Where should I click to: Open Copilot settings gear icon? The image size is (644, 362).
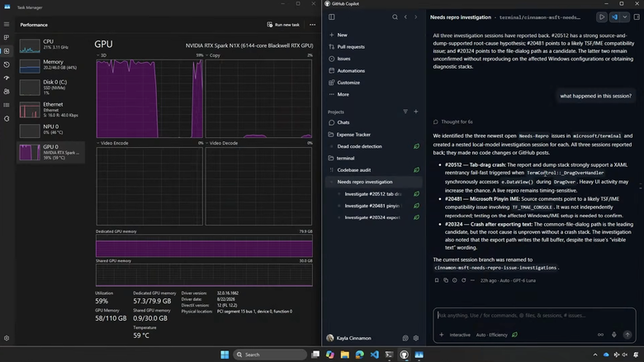416,338
